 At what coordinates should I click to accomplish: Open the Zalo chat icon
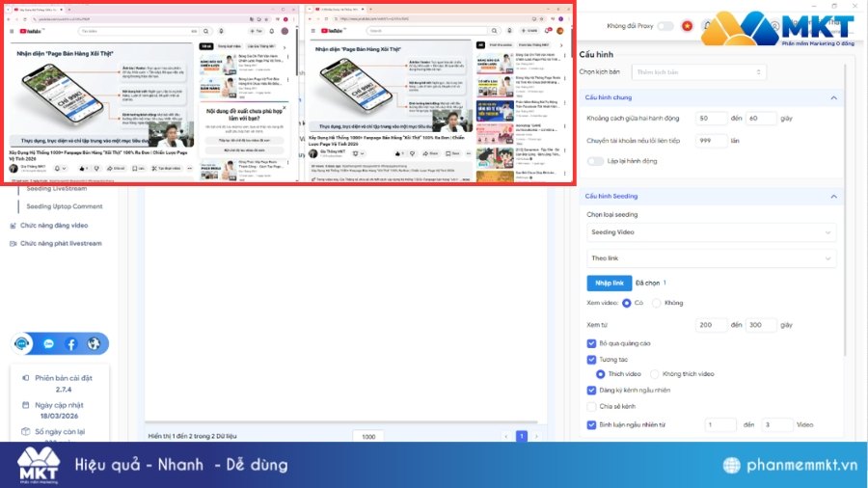click(x=49, y=343)
